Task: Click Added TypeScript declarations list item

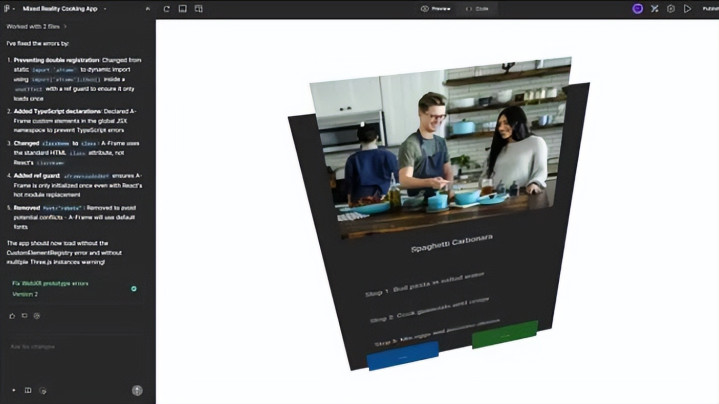Action: click(74, 121)
